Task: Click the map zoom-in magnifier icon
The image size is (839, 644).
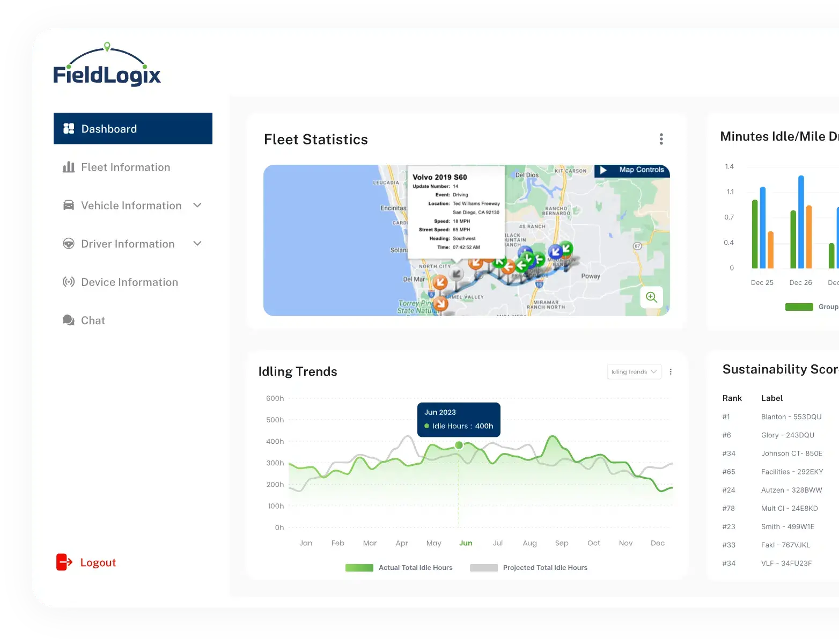Action: [651, 297]
